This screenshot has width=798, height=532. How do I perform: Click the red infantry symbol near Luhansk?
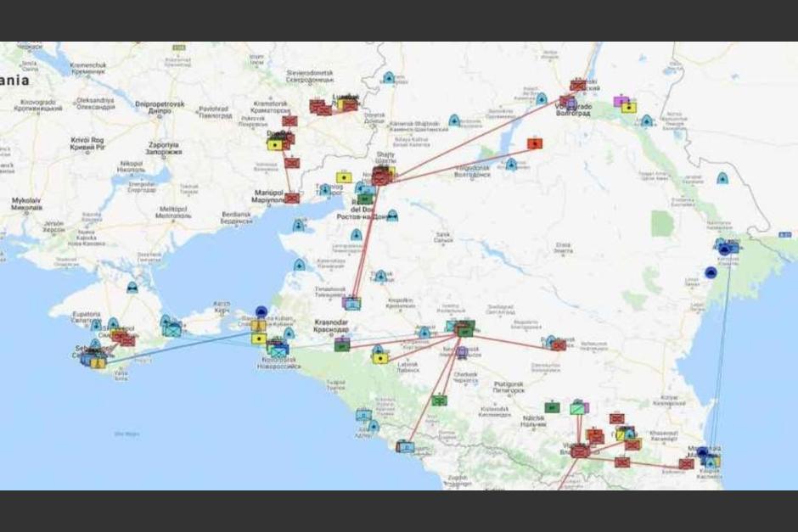pyautogui.click(x=348, y=105)
